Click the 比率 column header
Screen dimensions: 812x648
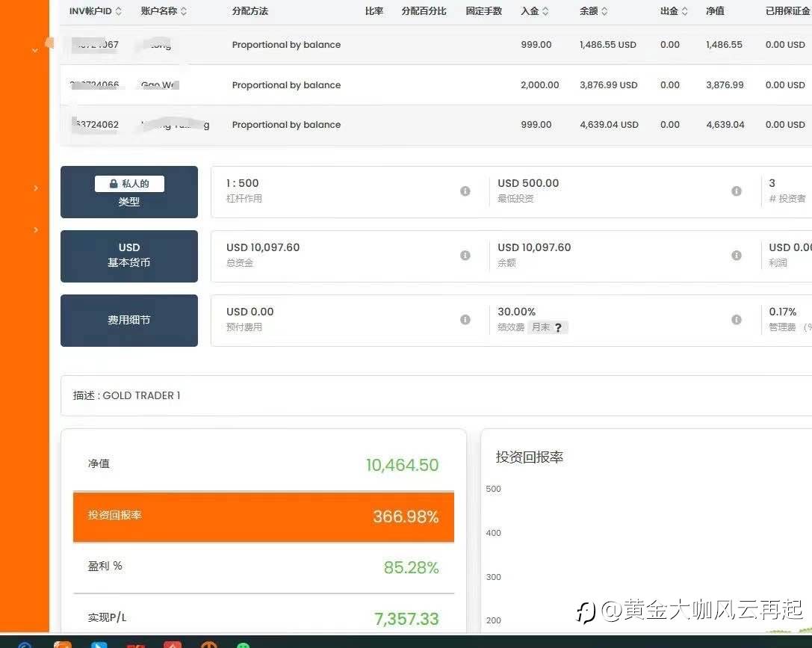[x=374, y=11]
